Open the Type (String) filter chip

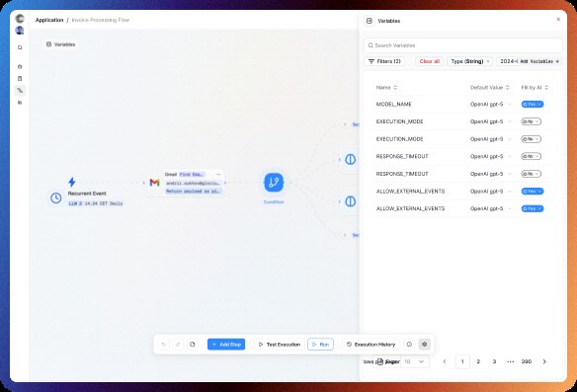[x=470, y=61]
